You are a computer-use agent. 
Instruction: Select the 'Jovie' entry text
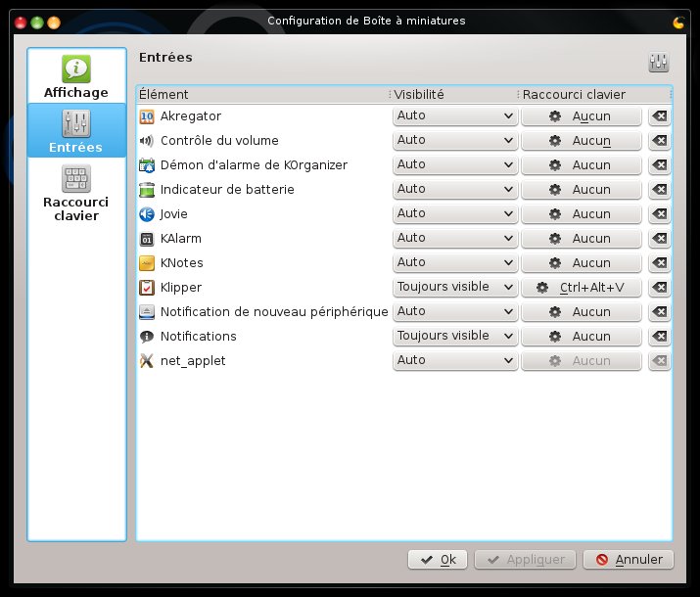tap(173, 214)
